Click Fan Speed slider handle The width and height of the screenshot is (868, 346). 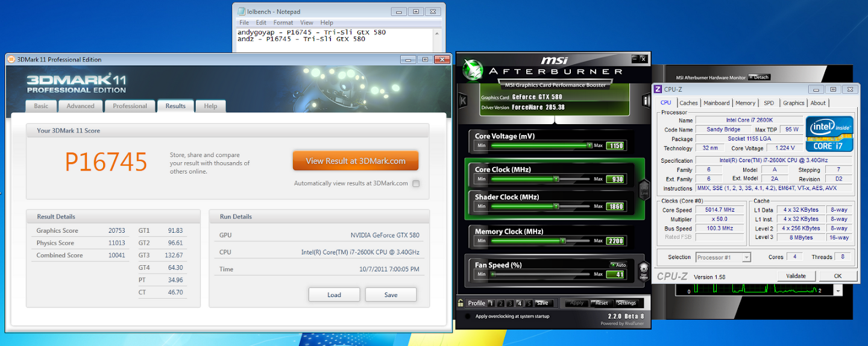[492, 274]
